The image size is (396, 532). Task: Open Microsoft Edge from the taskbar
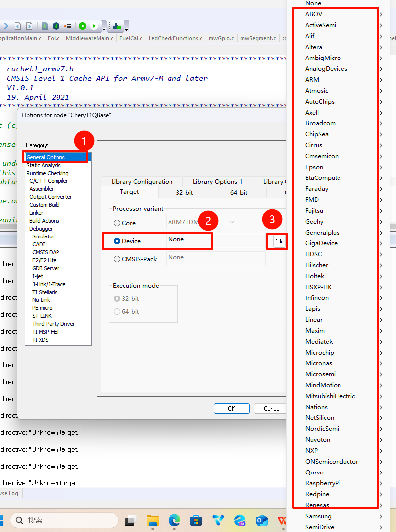(x=174, y=520)
